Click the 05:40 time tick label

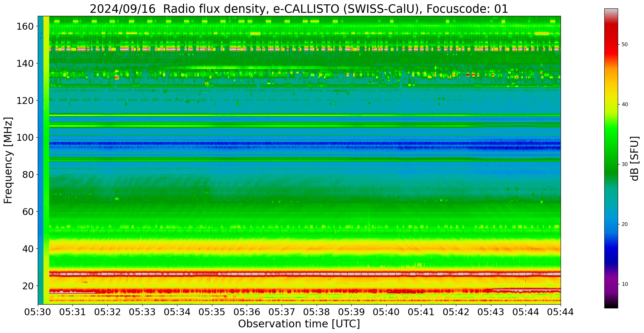click(386, 312)
